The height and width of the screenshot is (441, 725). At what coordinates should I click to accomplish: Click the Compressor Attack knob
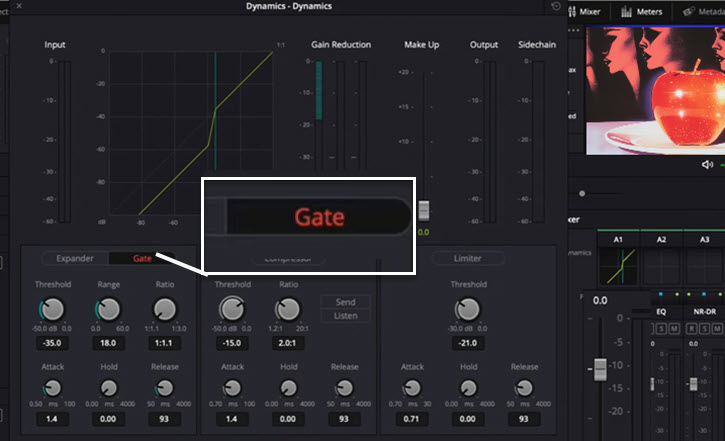232,388
